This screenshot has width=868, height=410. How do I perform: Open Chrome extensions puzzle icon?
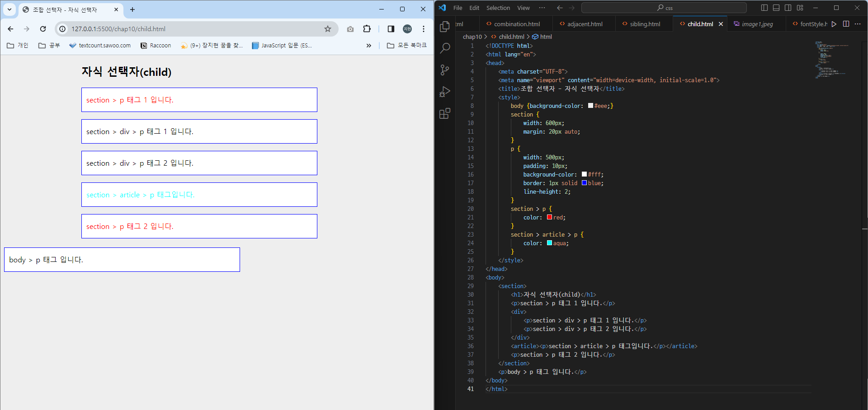[367, 29]
